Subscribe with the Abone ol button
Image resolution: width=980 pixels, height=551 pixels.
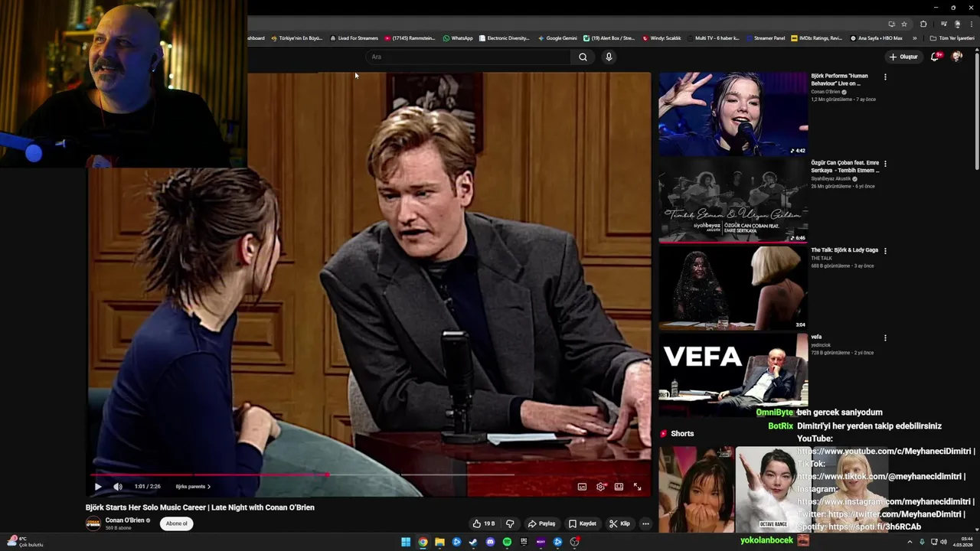pos(177,523)
